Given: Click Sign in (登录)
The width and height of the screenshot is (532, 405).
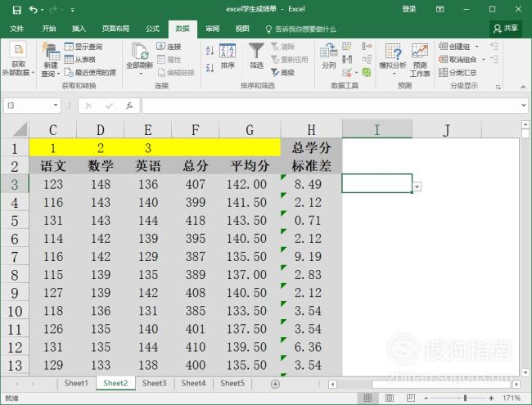Looking at the screenshot, I should pyautogui.click(x=409, y=9).
